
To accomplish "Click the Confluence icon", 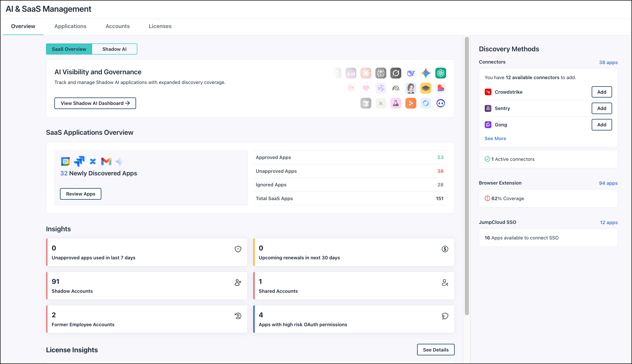I will point(93,161).
